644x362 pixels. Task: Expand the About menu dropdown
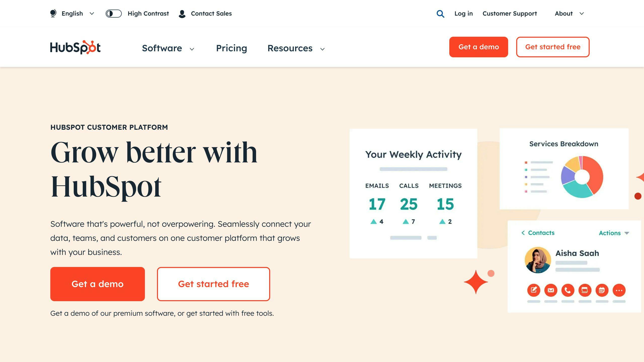(x=569, y=13)
